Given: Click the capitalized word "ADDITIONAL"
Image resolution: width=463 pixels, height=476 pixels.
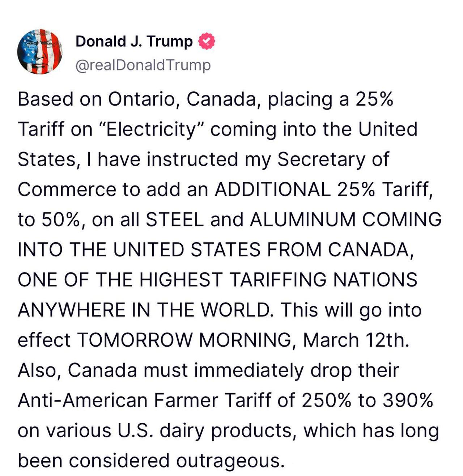Looking at the screenshot, I should 272,189.
